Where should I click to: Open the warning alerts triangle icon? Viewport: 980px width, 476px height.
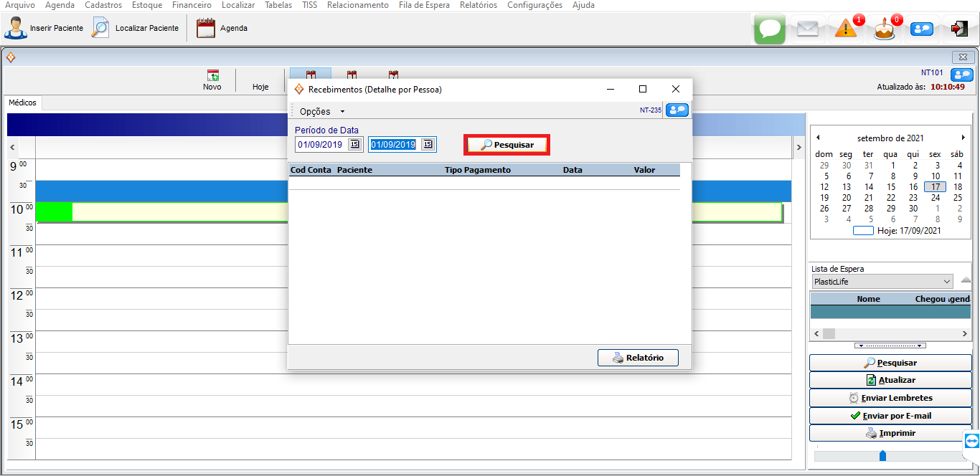coord(846,29)
